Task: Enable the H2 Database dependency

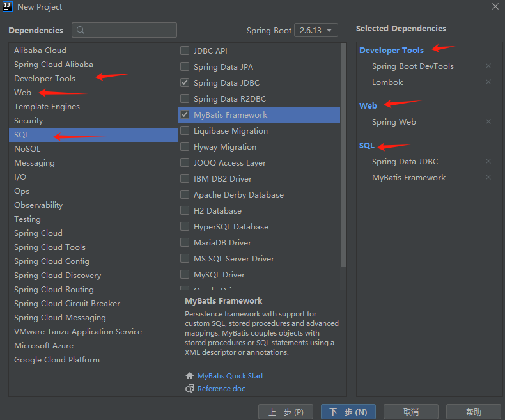Action: pos(185,211)
